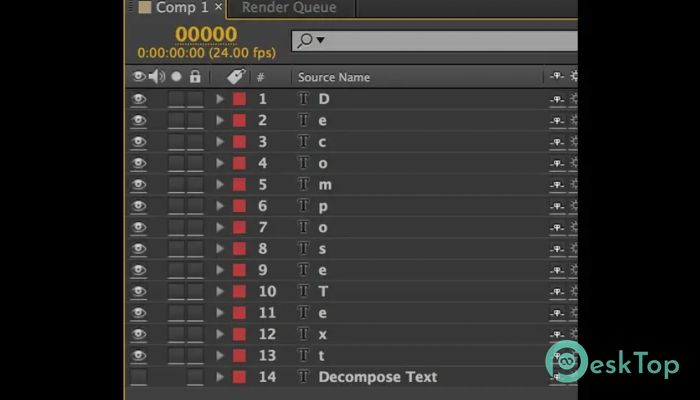Viewport: 700px width, 400px height.
Task: Click the text layer icon for layer s
Action: 304,249
